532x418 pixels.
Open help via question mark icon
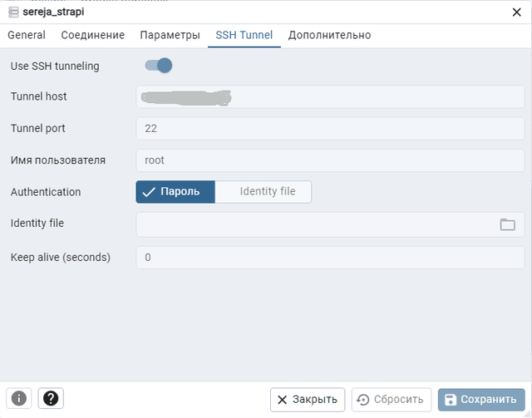coord(51,399)
